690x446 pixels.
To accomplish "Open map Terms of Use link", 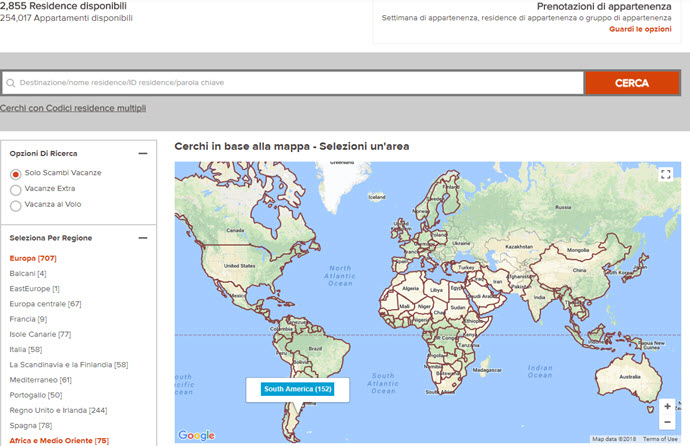I will pos(659,439).
